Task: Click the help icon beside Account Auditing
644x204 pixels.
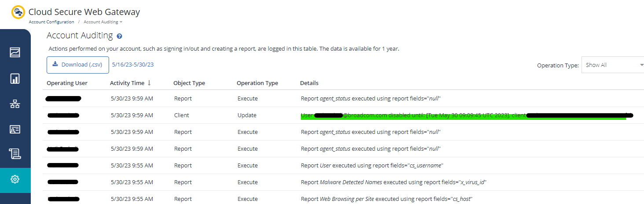Action: (119, 36)
